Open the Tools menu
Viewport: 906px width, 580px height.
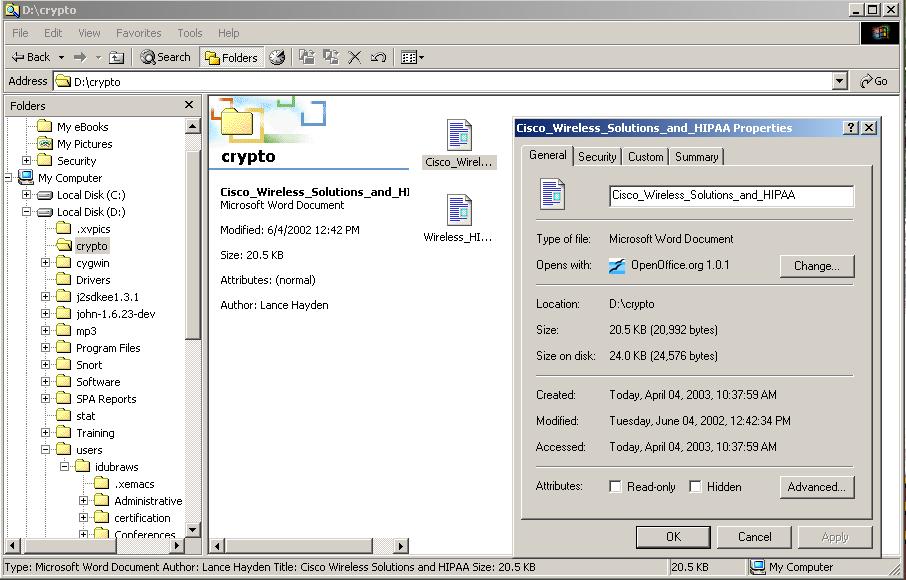(190, 33)
